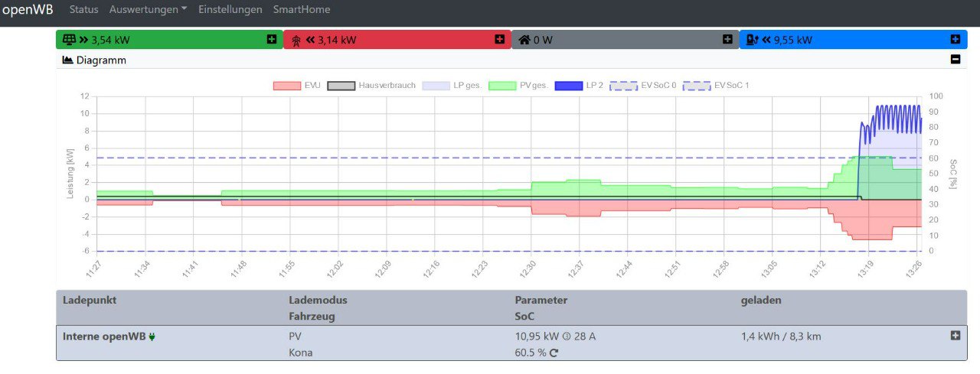Viewport: 980px width, 374px height.
Task: Click the openWB brand link
Action: tap(27, 10)
